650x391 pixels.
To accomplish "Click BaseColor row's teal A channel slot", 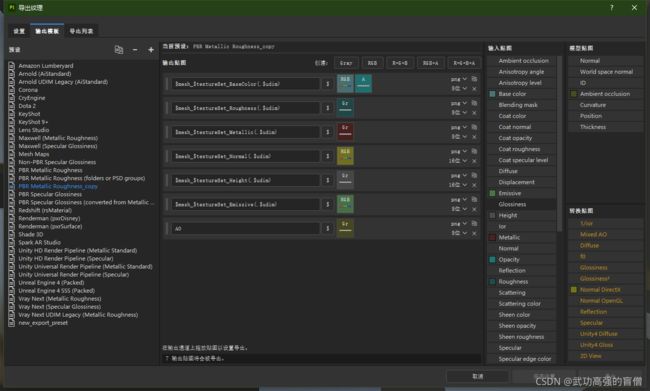I will [363, 83].
